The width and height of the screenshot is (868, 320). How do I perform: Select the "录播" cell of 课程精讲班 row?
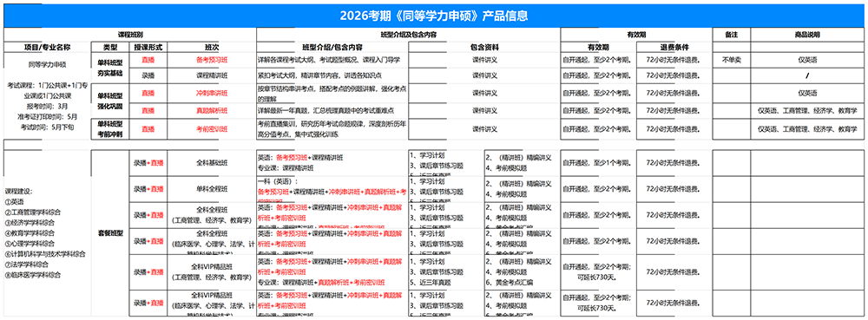pos(148,75)
